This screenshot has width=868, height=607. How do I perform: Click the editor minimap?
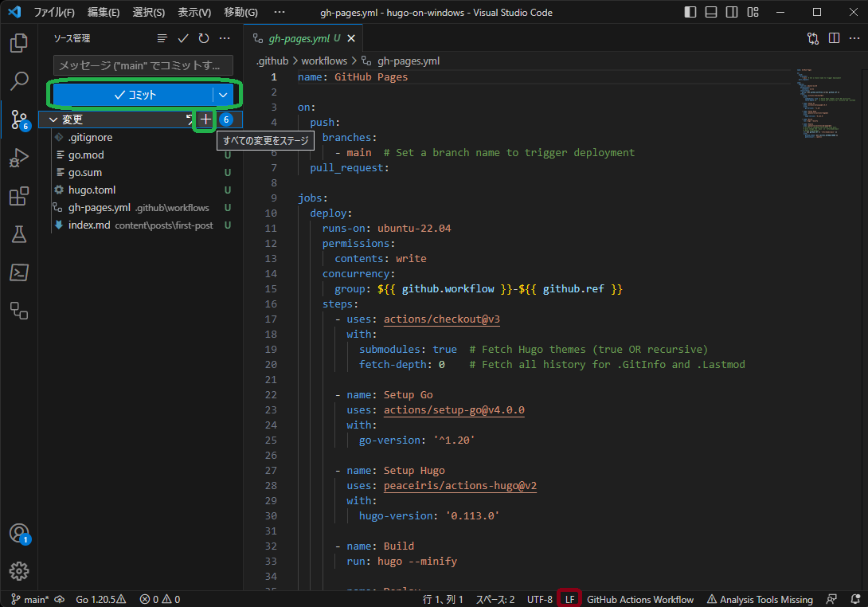(827, 104)
